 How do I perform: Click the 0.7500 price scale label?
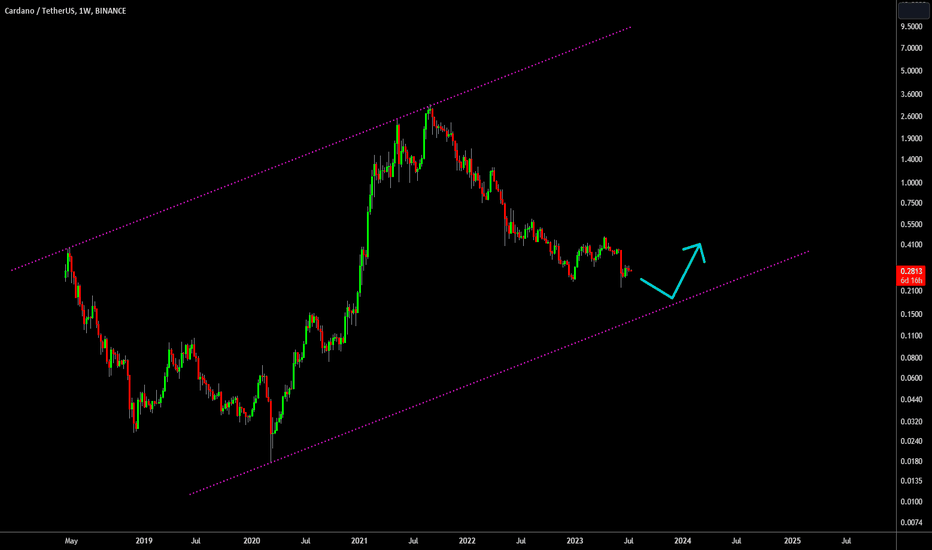911,203
